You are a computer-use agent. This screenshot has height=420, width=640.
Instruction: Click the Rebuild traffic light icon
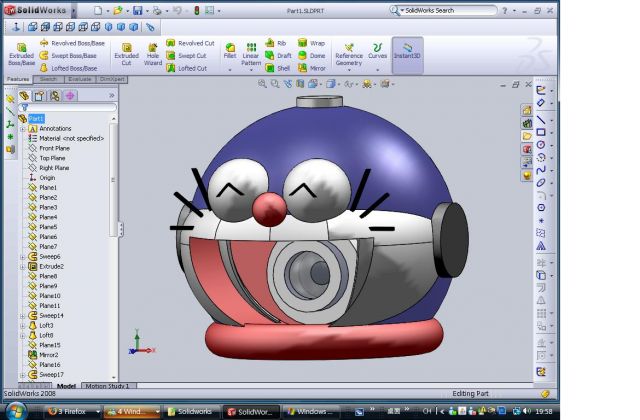pyautogui.click(x=197, y=11)
